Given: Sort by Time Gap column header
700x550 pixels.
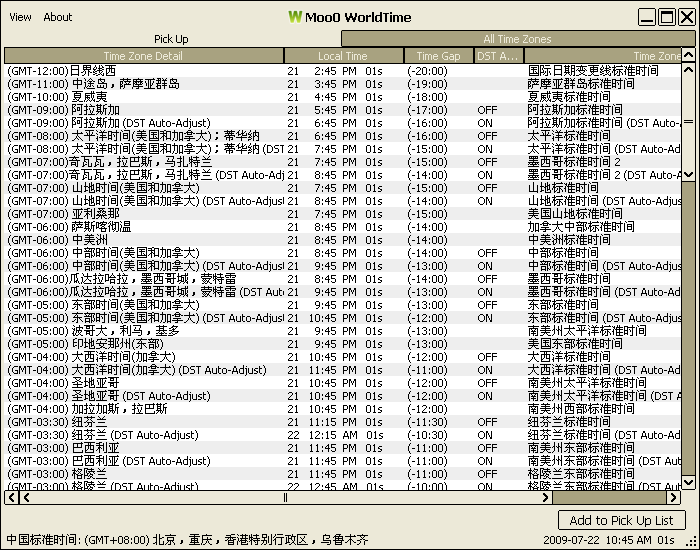Looking at the screenshot, I should (x=438, y=56).
